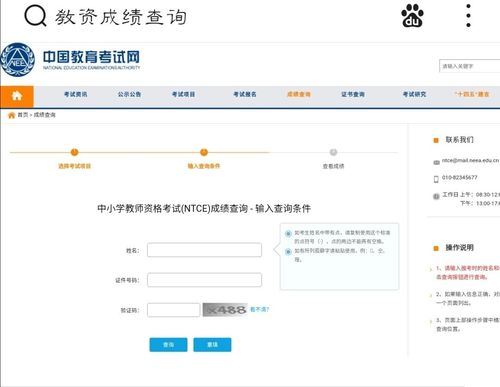Open the Baidu paw icon
This screenshot has width=500, height=387.
pos(412,16)
